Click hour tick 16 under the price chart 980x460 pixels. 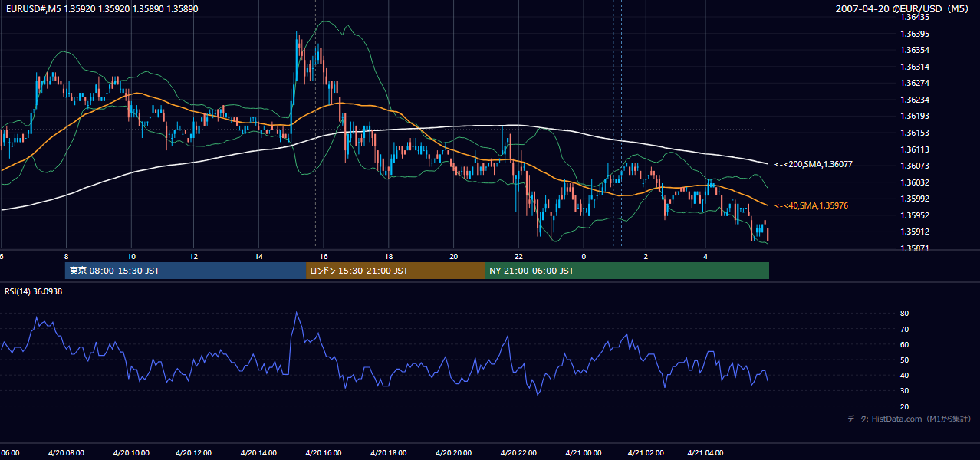coord(324,256)
